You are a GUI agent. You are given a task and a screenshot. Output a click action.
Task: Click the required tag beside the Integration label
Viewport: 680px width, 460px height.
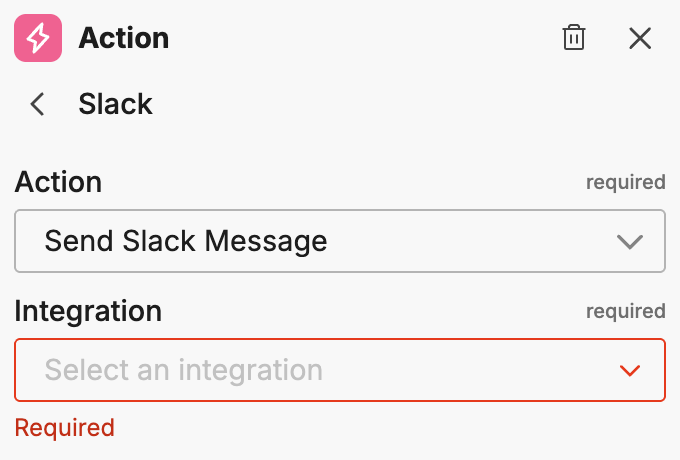coord(625,311)
